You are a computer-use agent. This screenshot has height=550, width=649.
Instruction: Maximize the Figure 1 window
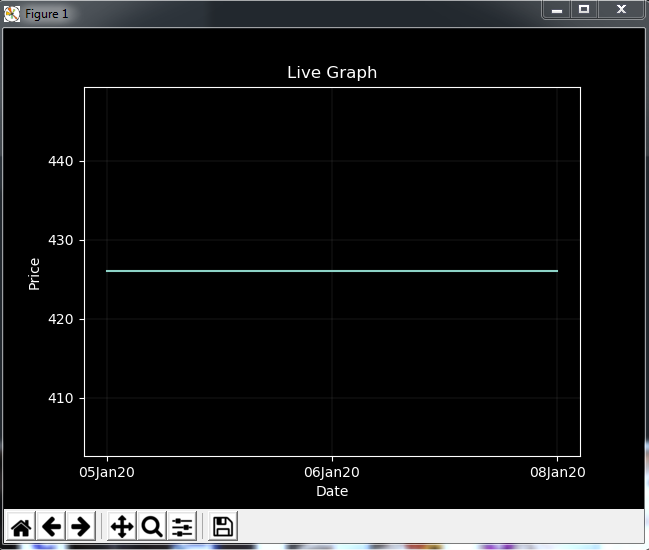(x=584, y=9)
